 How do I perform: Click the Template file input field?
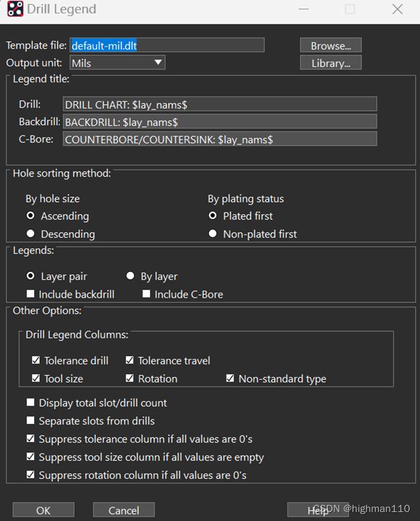pyautogui.click(x=167, y=45)
